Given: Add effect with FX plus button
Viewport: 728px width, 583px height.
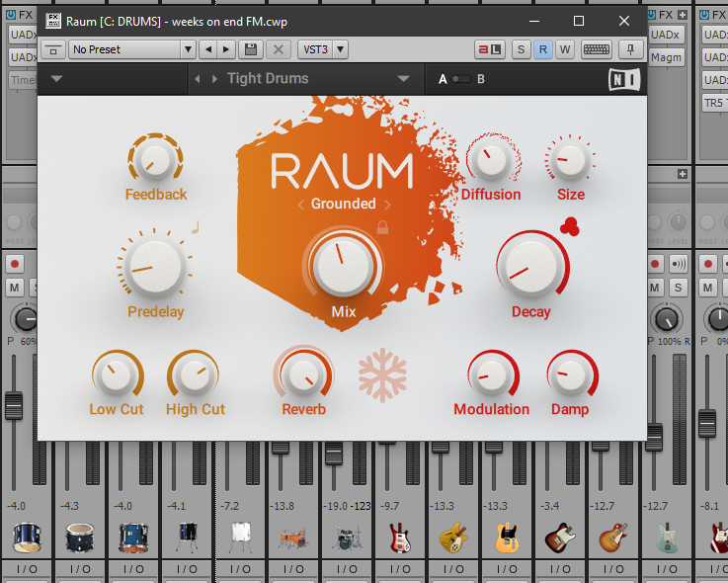Looking at the screenshot, I should point(683,15).
